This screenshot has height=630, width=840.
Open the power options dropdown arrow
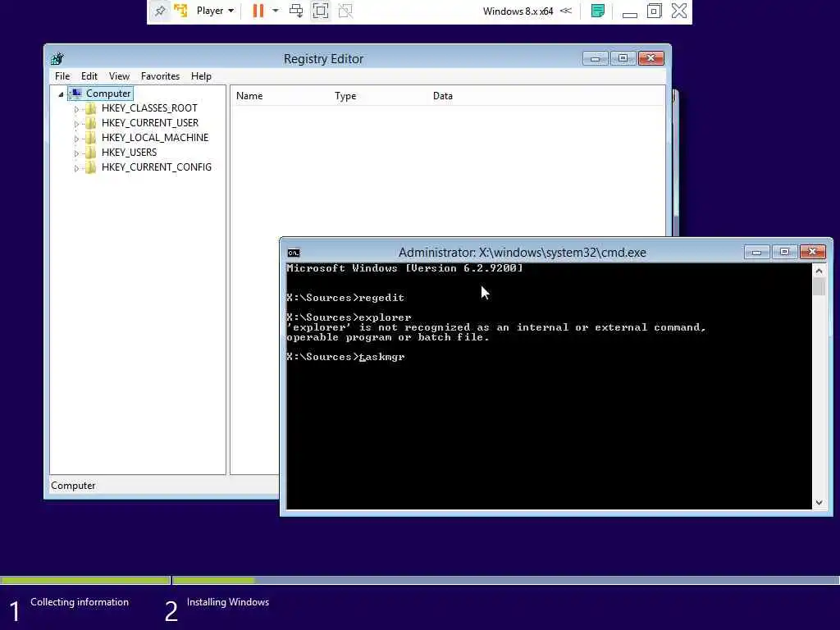[276, 11]
